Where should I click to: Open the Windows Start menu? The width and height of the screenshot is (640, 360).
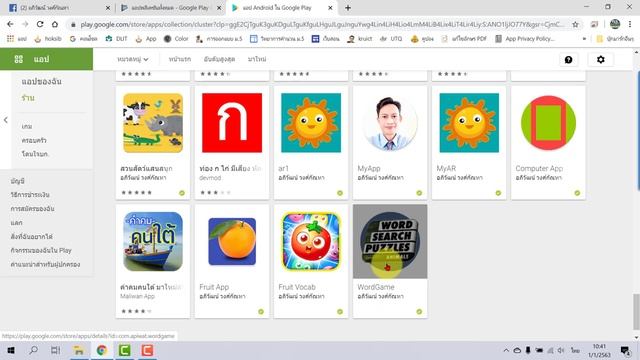(x=11, y=350)
